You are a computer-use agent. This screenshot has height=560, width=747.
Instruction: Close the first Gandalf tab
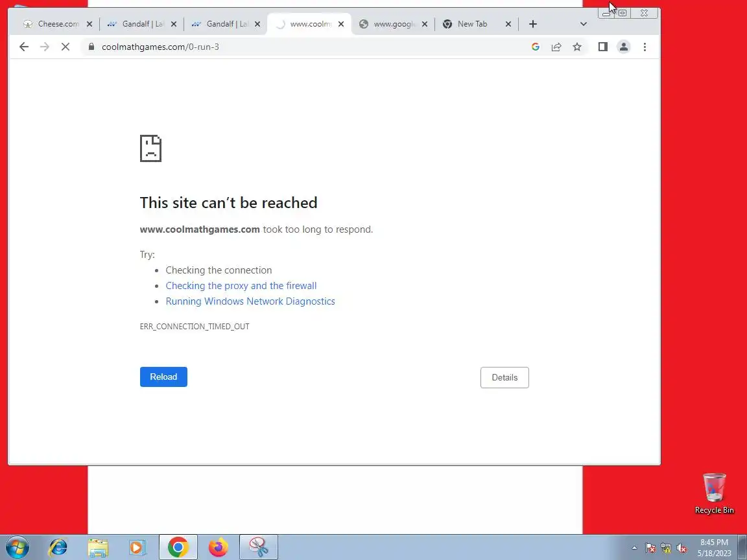point(173,24)
